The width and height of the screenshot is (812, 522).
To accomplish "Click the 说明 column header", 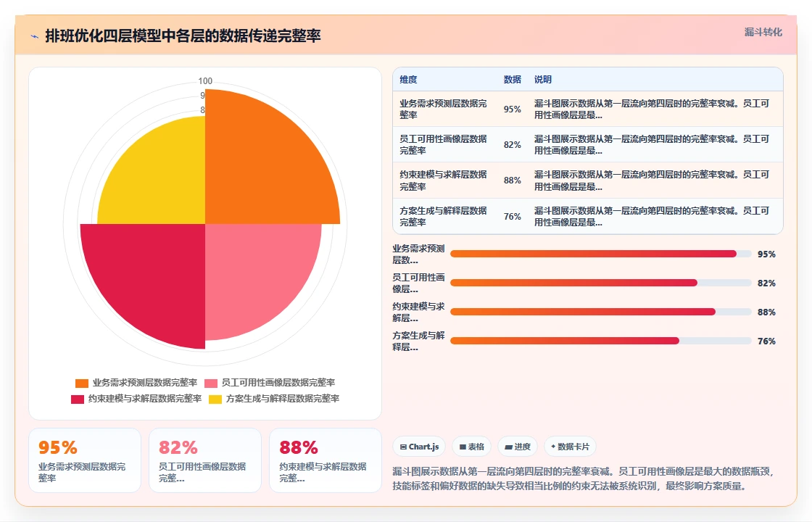I will point(543,79).
